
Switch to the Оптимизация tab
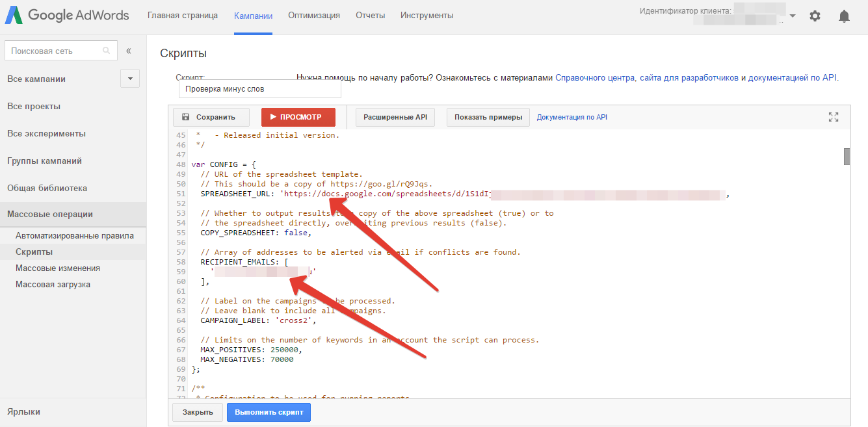314,16
